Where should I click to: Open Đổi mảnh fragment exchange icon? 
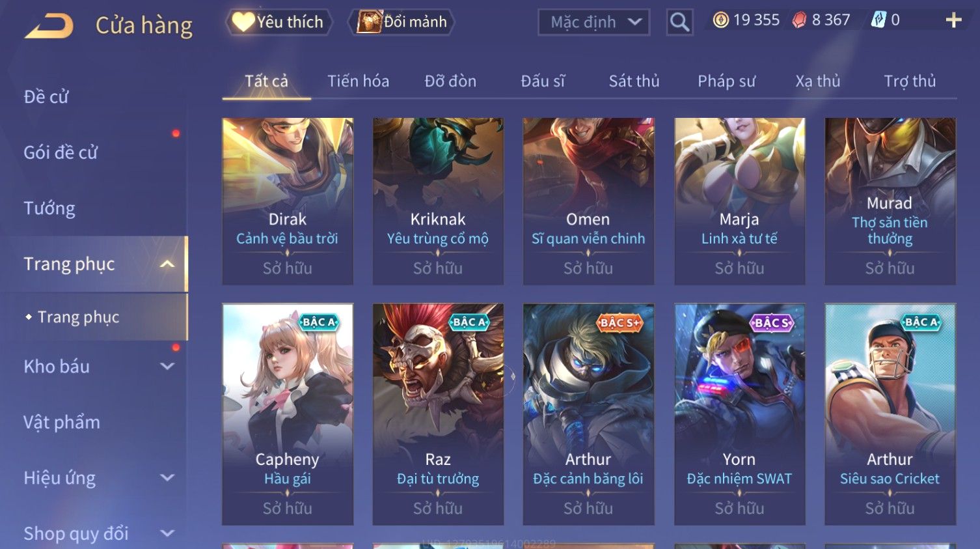click(x=369, y=21)
